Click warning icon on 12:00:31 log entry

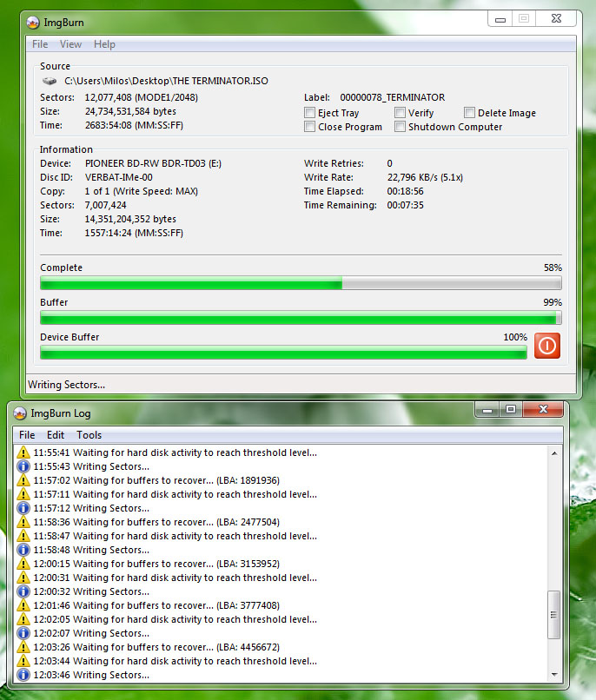[x=23, y=578]
